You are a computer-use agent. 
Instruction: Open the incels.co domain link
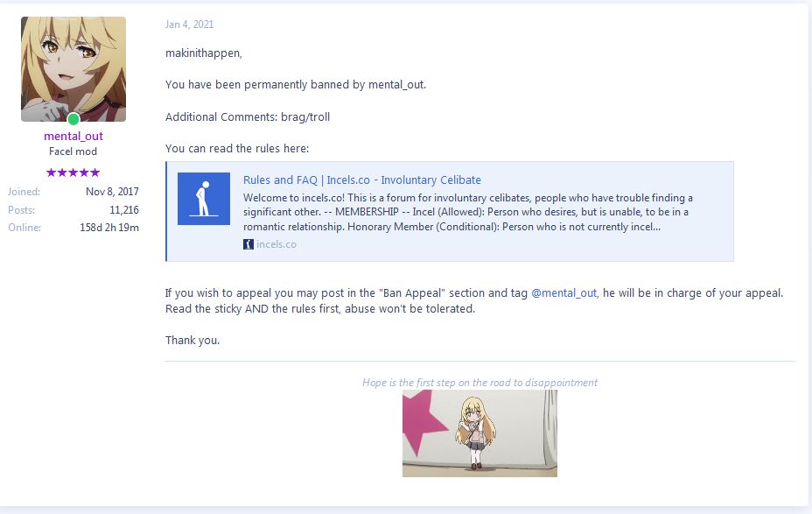[x=276, y=244]
